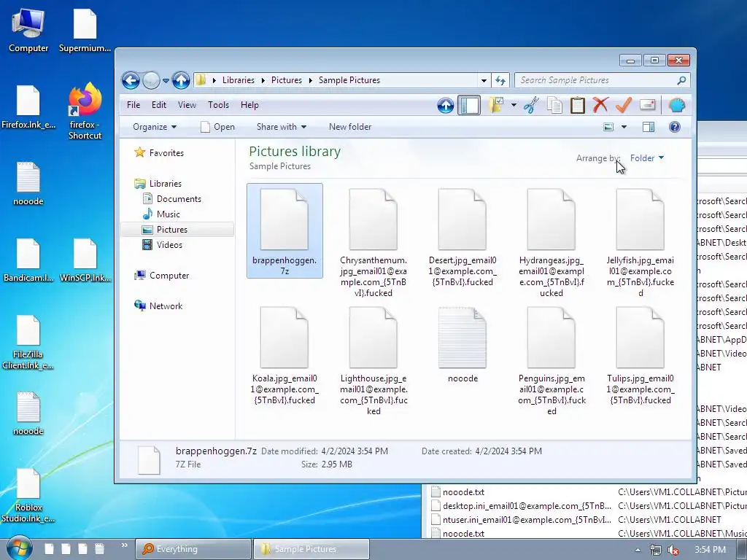Toggle the preview pane button
The image size is (747, 560).
click(649, 127)
